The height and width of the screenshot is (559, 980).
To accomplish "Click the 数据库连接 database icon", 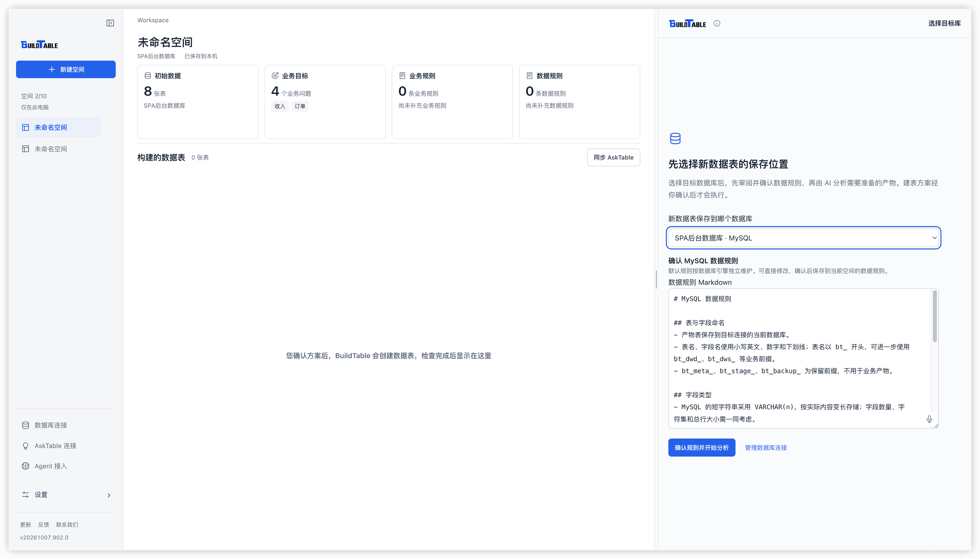I will coord(26,425).
